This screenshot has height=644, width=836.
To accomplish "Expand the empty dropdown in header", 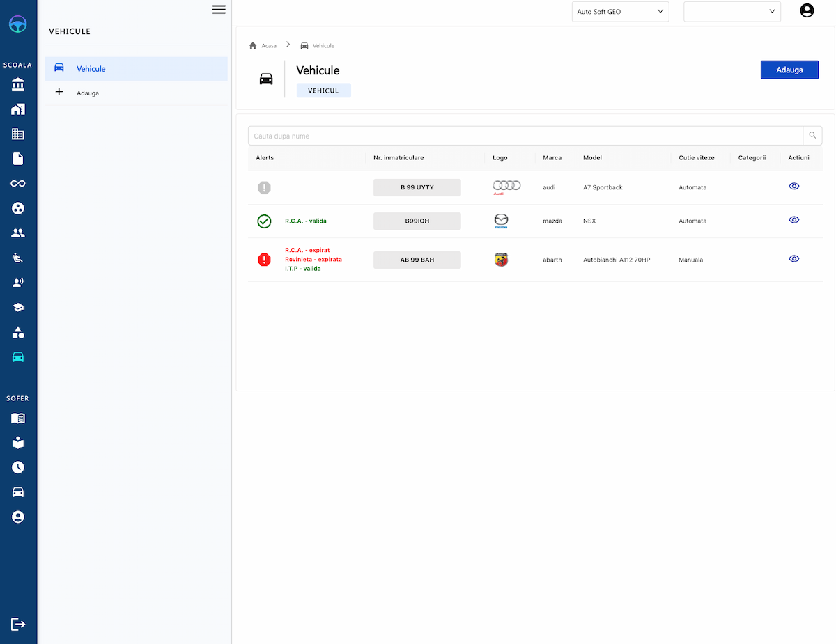I will pos(731,12).
